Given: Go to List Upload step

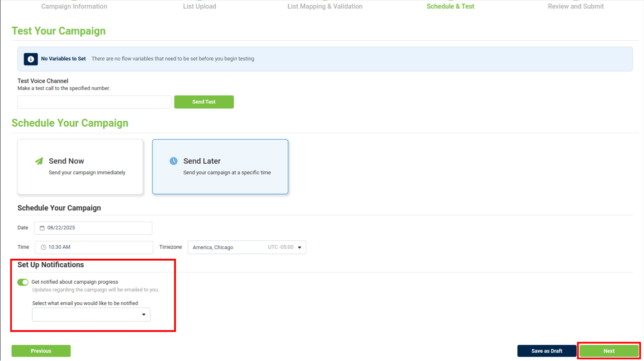Looking at the screenshot, I should [x=199, y=6].
